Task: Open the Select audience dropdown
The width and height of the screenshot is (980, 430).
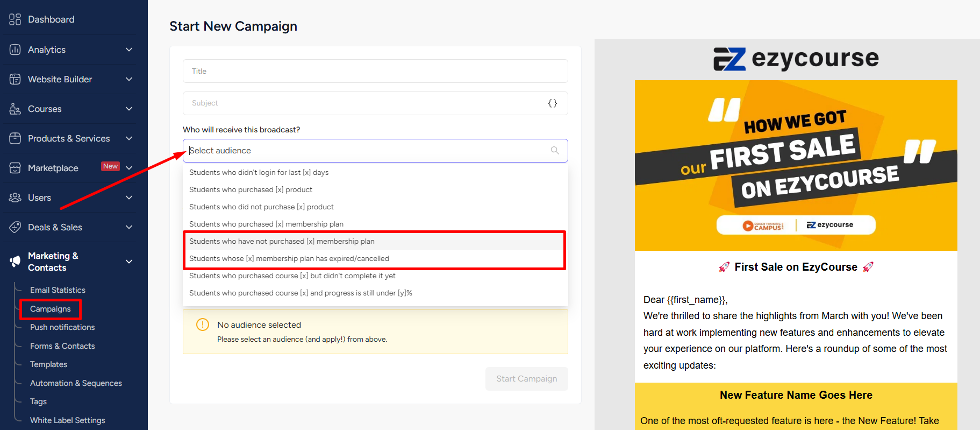Action: point(375,151)
